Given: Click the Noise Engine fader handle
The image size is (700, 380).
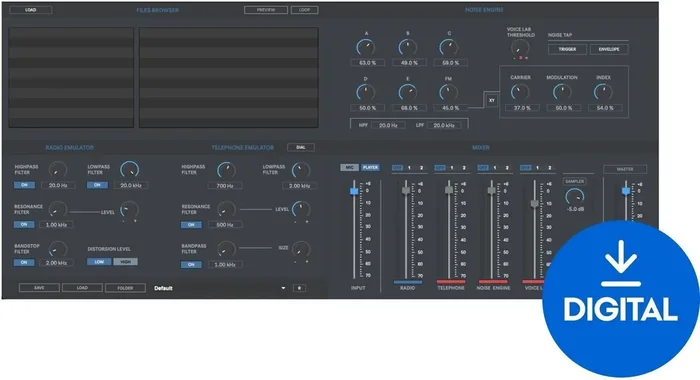Looking at the screenshot, I should click(492, 191).
